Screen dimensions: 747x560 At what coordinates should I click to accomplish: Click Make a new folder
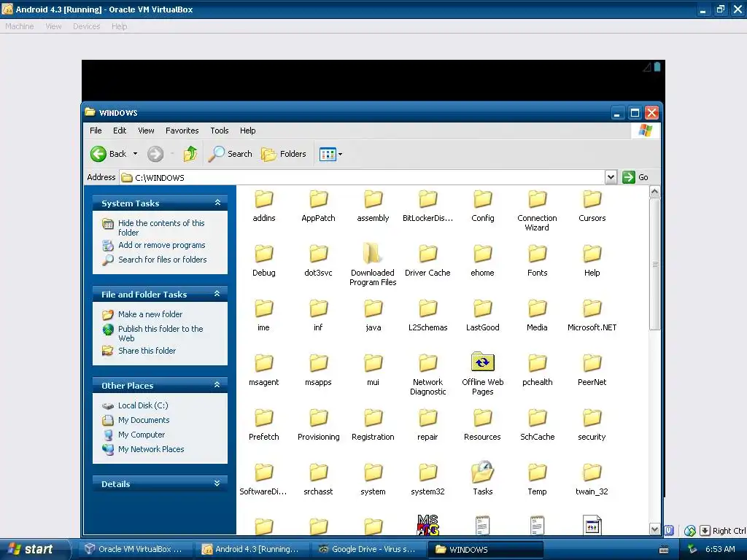(x=150, y=314)
